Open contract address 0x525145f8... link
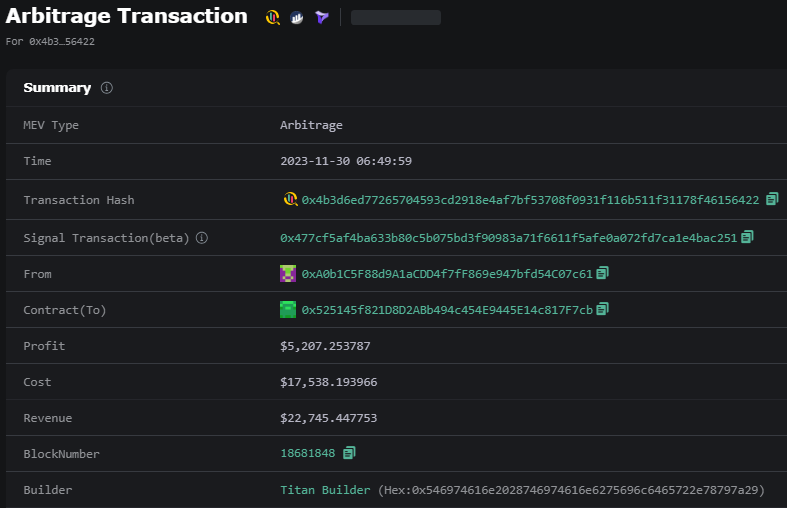 click(x=447, y=310)
